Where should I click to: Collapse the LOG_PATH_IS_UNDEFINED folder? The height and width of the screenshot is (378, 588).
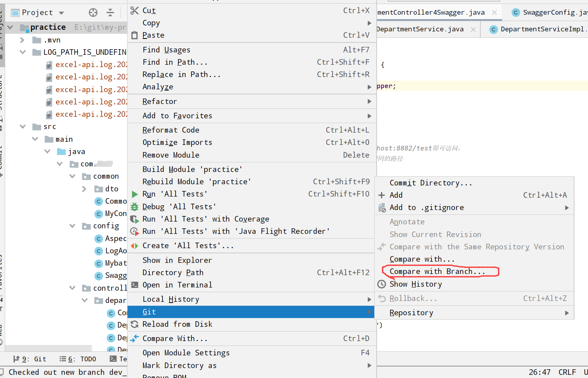click(23, 52)
